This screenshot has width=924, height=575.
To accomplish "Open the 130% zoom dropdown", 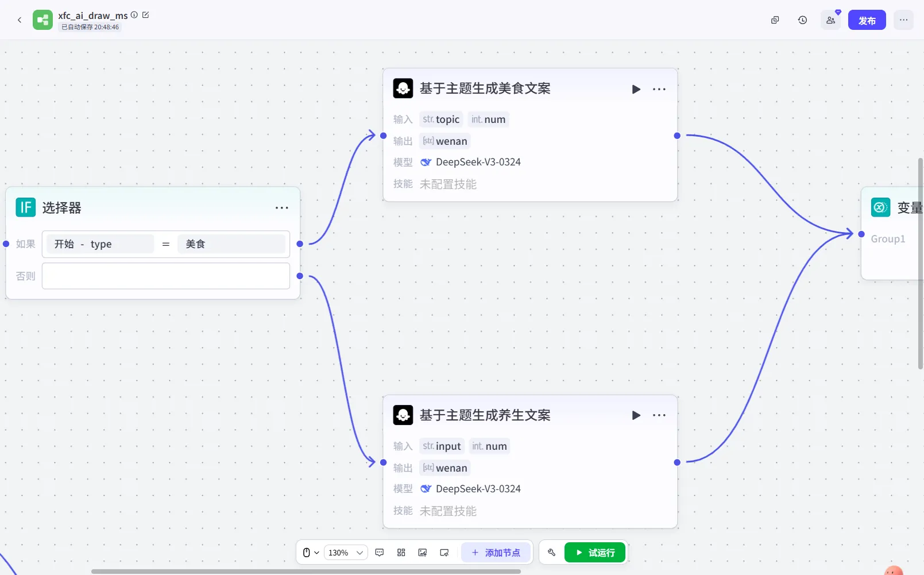I will pyautogui.click(x=346, y=553).
